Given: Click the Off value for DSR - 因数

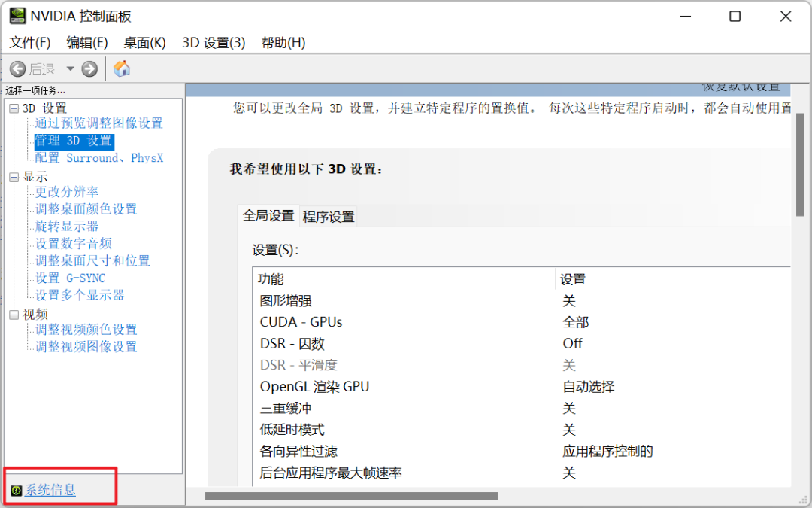Looking at the screenshot, I should (572, 344).
